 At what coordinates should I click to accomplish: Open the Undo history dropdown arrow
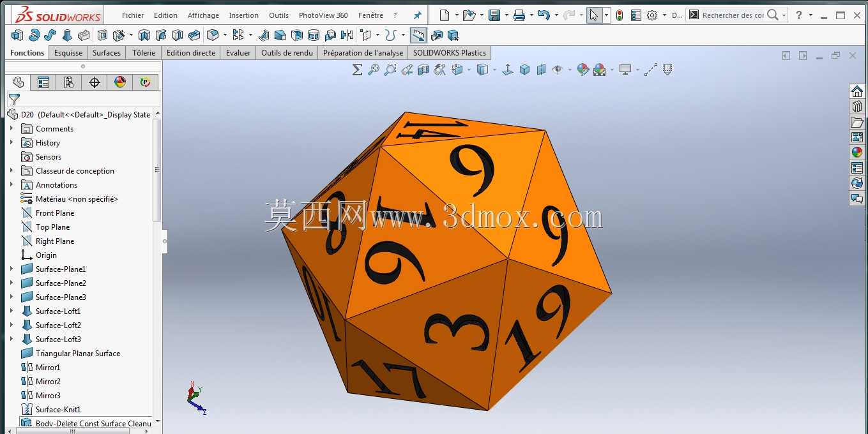coord(556,15)
